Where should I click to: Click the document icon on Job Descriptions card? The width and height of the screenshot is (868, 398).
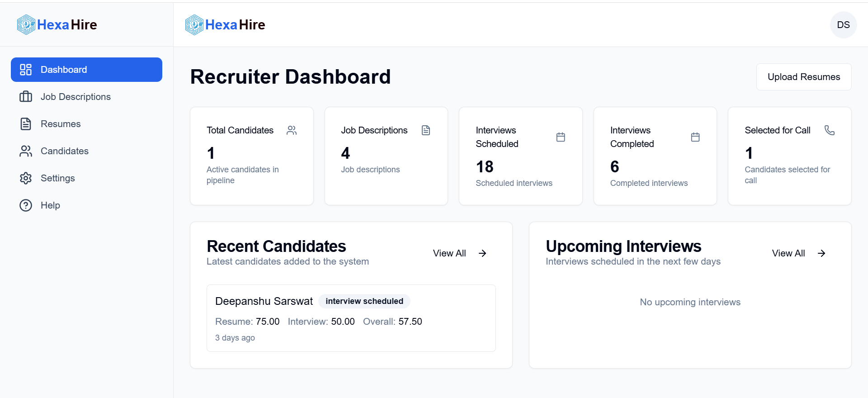(426, 130)
